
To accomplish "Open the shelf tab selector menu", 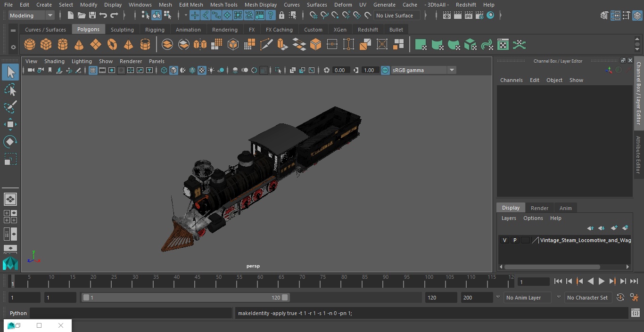I will click(x=13, y=30).
